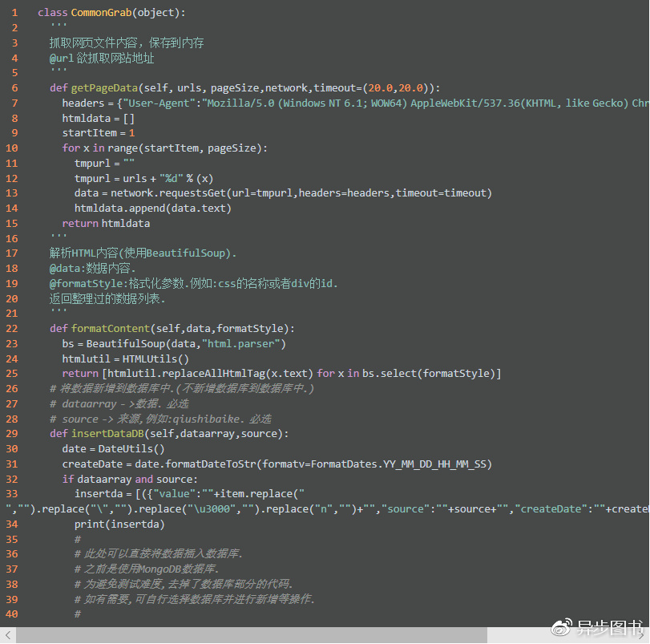Click the '抓取网页文件内容，保存到内存' docstring line

click(127, 43)
